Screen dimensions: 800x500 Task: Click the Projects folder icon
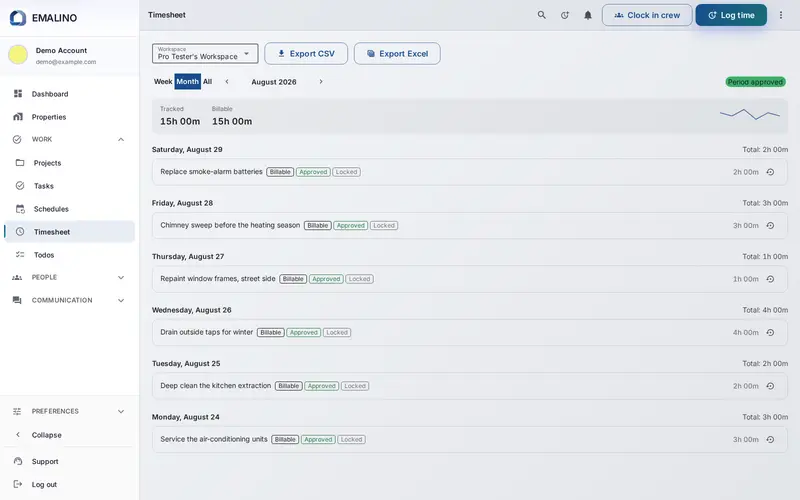click(x=20, y=163)
